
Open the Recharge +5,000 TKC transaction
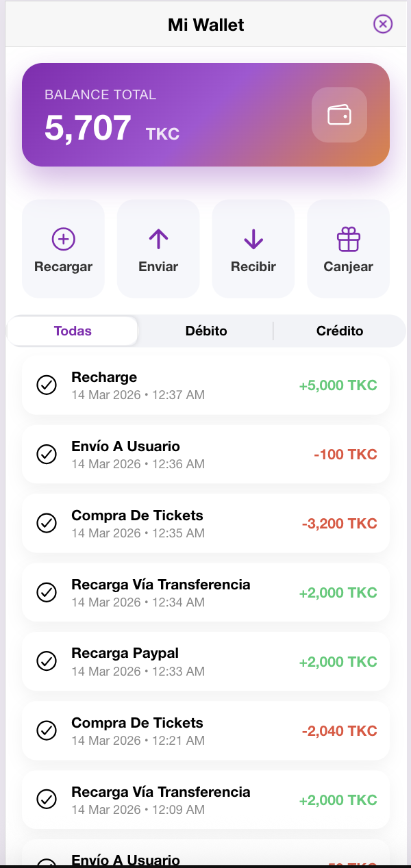click(206, 385)
